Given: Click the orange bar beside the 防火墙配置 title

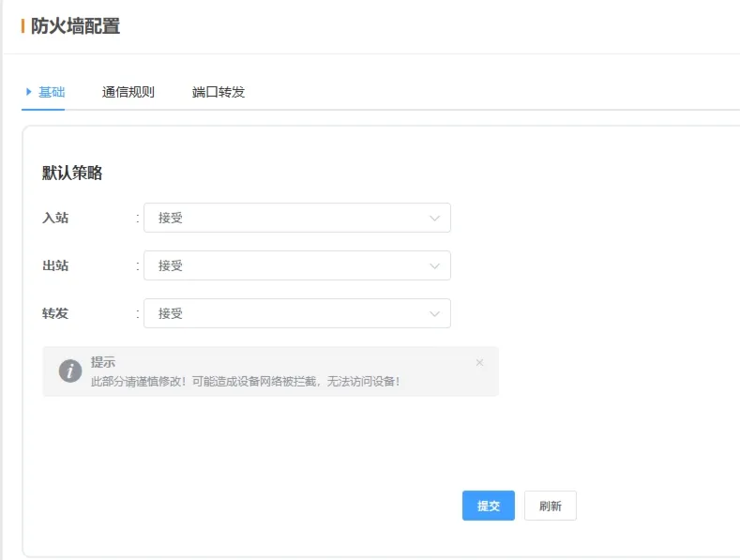Looking at the screenshot, I should pos(23,26).
